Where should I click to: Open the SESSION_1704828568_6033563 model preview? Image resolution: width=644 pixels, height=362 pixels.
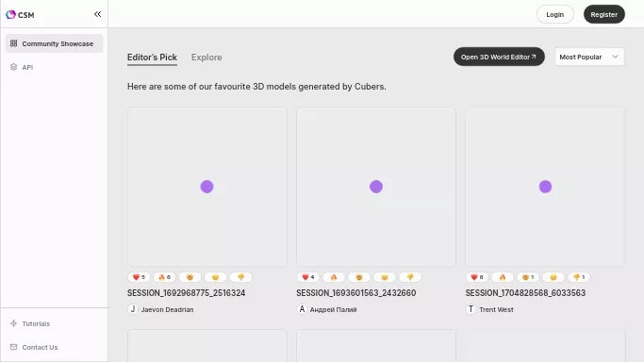click(545, 187)
